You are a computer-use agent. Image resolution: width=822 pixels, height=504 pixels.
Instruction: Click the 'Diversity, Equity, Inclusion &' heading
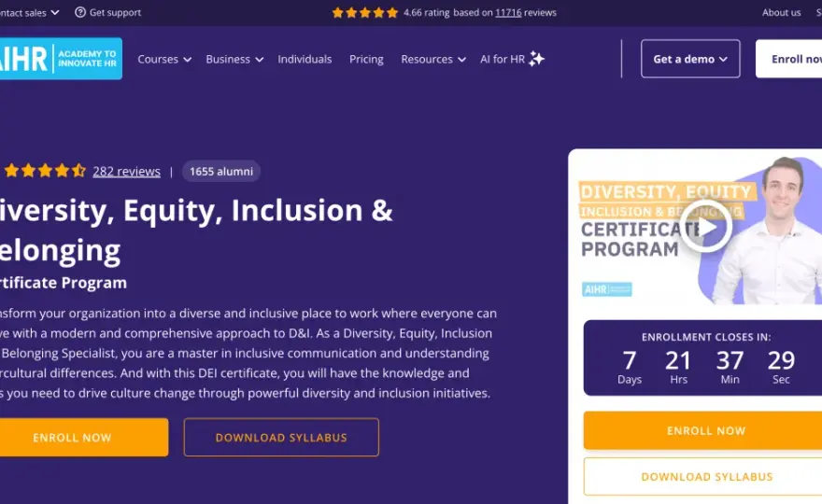196,211
